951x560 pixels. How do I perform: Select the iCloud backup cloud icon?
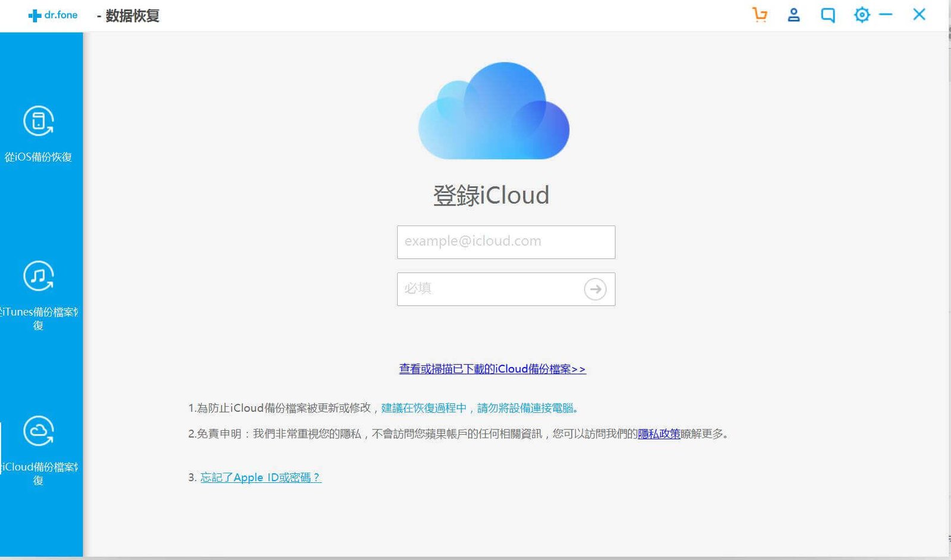pos(39,431)
